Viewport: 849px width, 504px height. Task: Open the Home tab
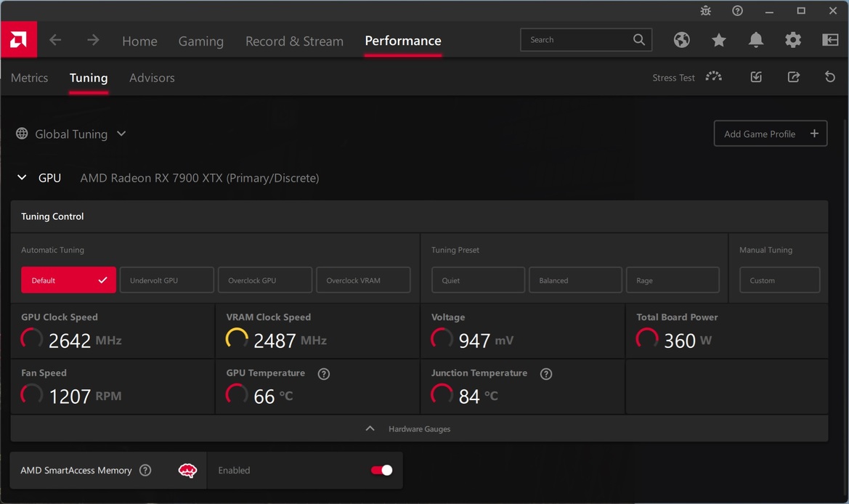(x=139, y=41)
